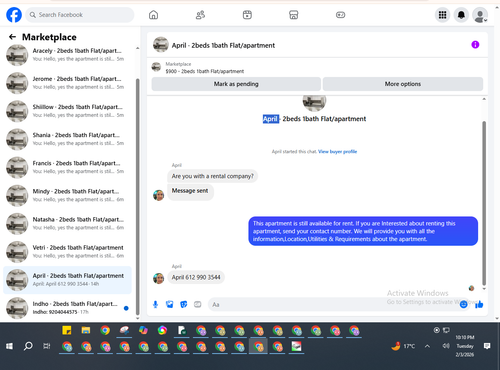Open Francis's apartment conversation

pyautogui.click(x=68, y=167)
